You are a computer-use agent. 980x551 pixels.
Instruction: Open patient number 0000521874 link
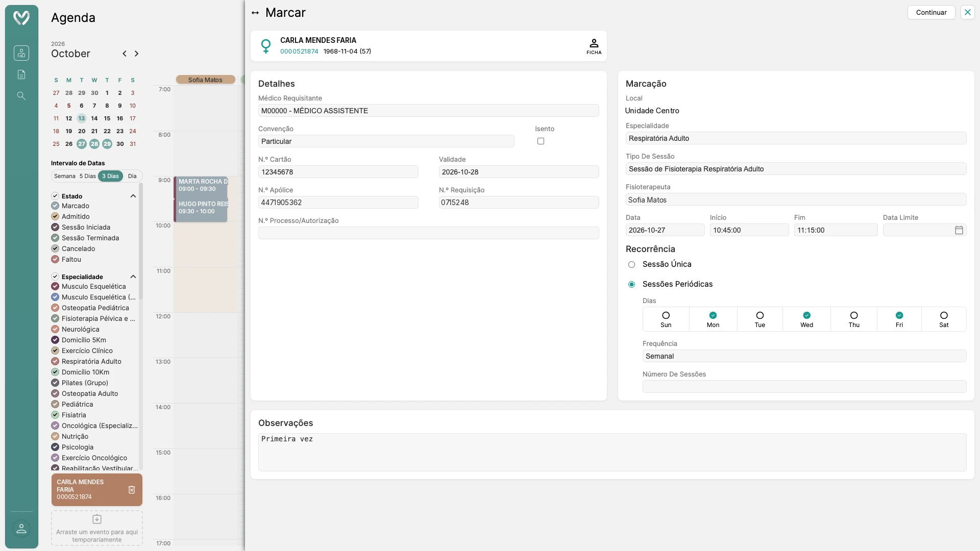click(x=299, y=52)
